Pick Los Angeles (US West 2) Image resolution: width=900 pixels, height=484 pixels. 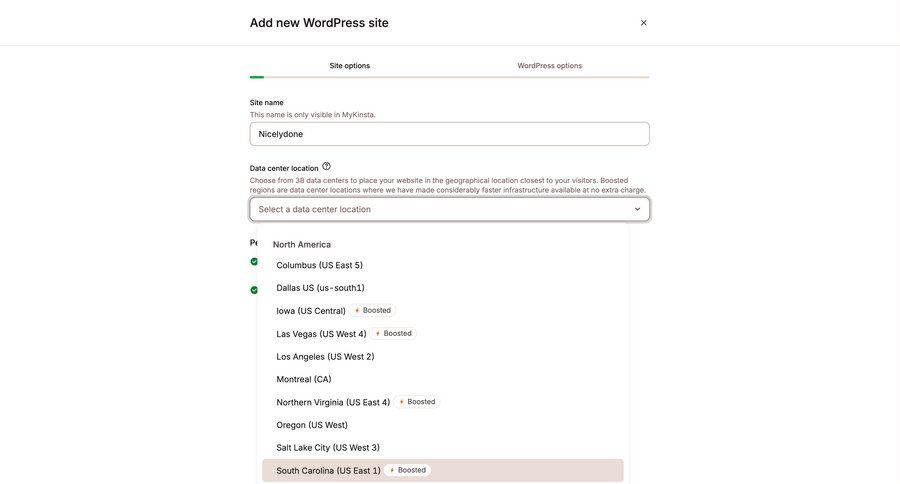pos(325,357)
